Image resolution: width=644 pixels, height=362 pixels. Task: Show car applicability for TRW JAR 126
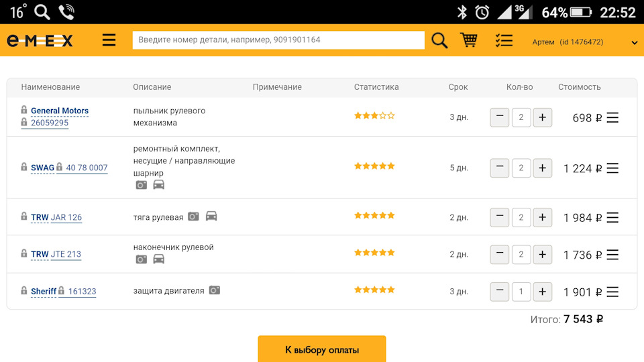pyautogui.click(x=211, y=216)
